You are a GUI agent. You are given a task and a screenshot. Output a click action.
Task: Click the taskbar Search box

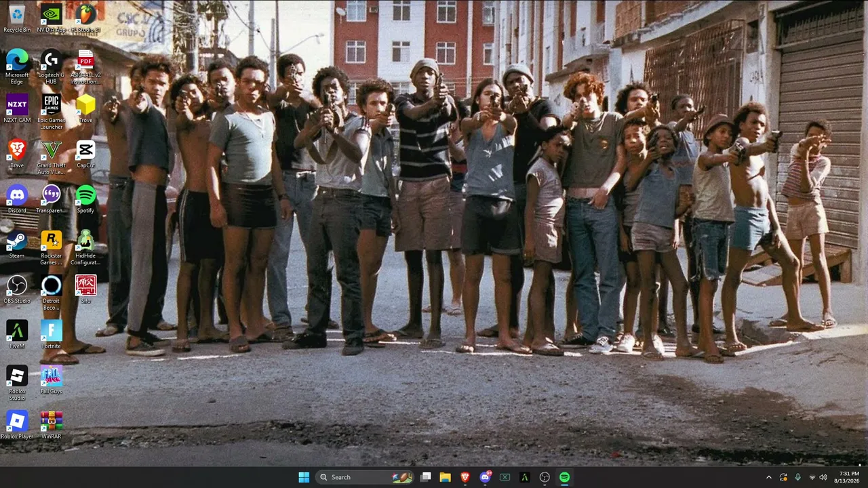(366, 477)
